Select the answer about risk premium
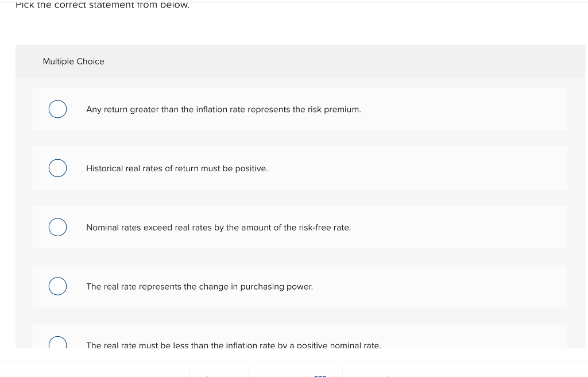The width and height of the screenshot is (588, 377). coord(57,109)
